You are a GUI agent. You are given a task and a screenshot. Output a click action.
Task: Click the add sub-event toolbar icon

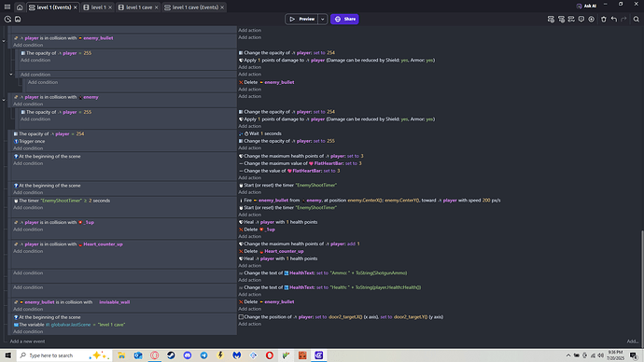561,19
